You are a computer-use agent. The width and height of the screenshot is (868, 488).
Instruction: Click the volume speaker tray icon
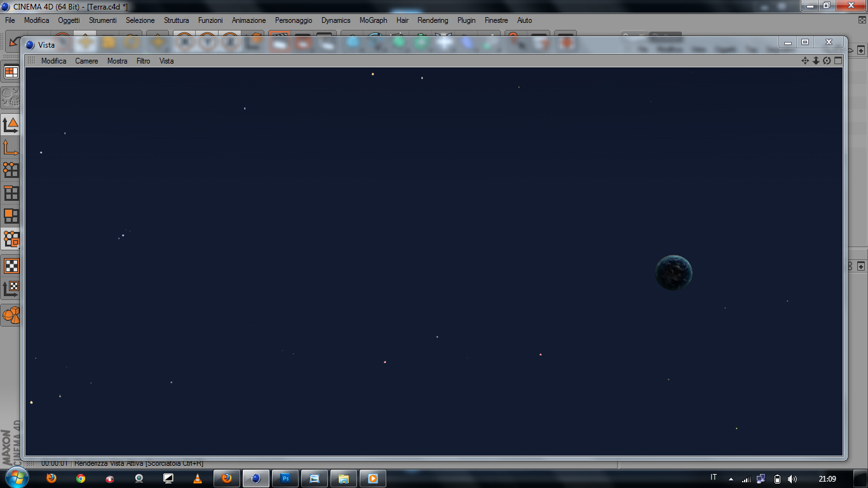tap(792, 478)
